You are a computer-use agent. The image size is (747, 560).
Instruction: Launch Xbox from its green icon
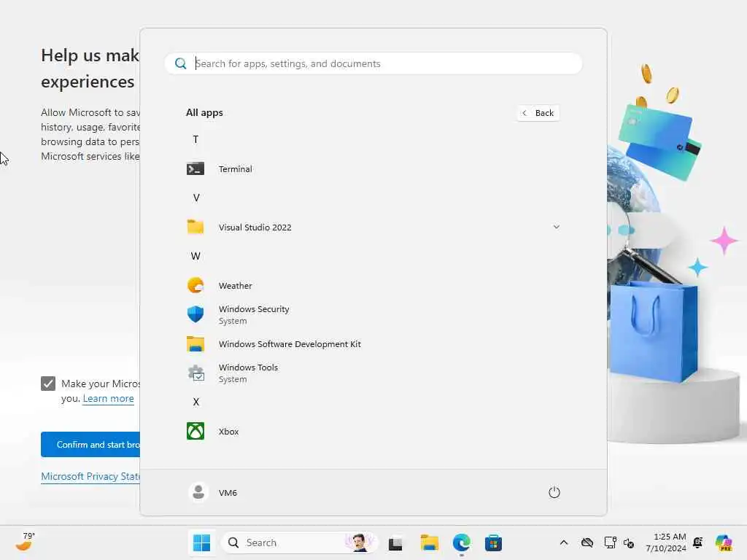(196, 431)
